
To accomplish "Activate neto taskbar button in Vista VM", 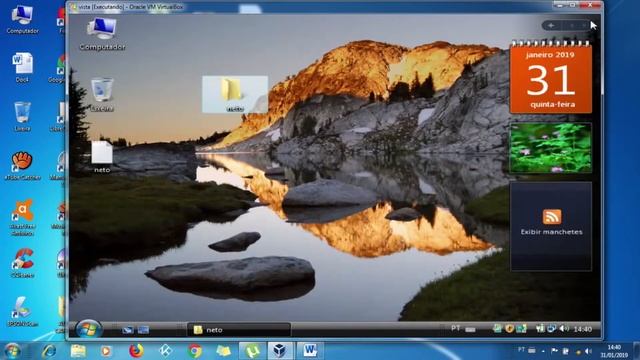I will click(239, 330).
